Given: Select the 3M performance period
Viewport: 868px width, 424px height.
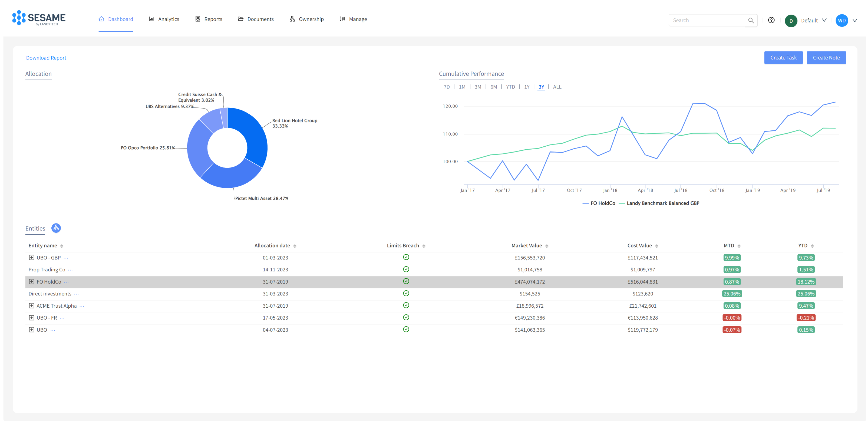Looking at the screenshot, I should click(x=478, y=87).
